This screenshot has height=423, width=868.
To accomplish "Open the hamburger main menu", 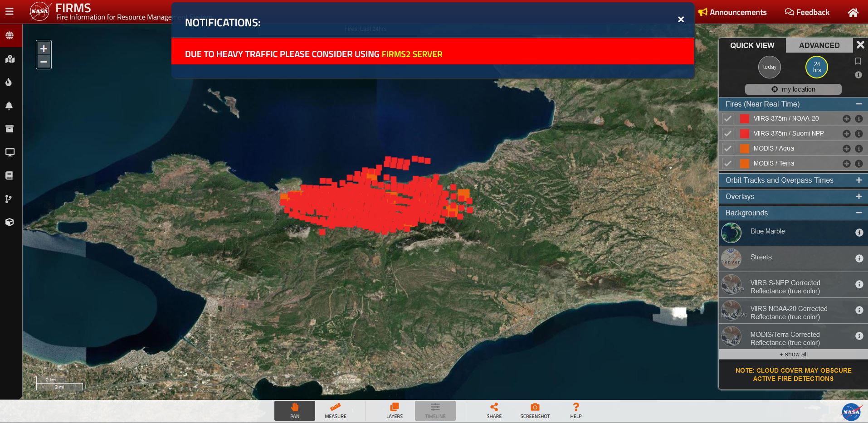I will pos(10,12).
